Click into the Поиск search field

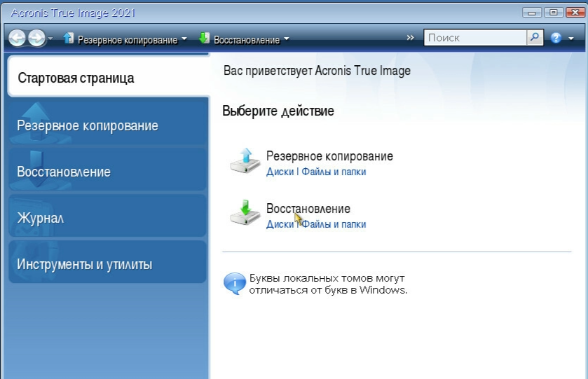[475, 38]
